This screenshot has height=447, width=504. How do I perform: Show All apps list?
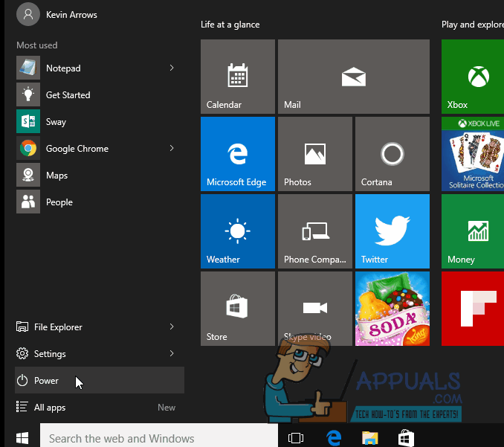(x=100, y=407)
